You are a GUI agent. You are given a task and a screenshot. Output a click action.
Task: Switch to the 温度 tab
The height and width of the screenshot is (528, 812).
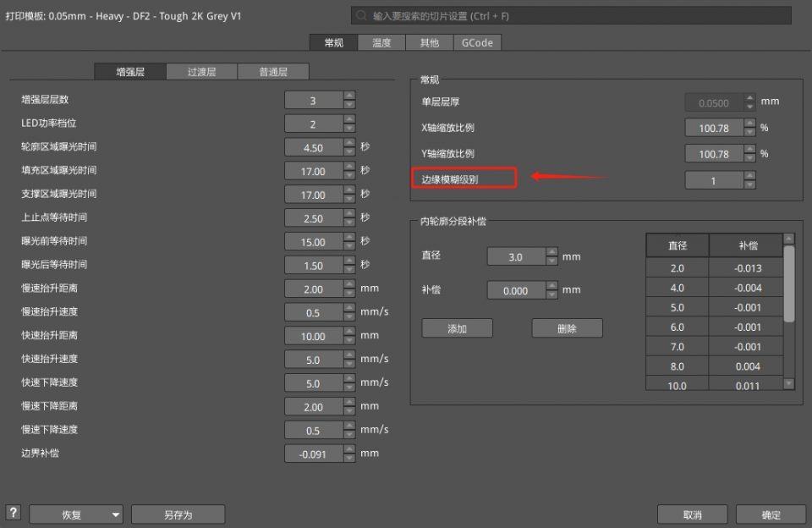381,42
